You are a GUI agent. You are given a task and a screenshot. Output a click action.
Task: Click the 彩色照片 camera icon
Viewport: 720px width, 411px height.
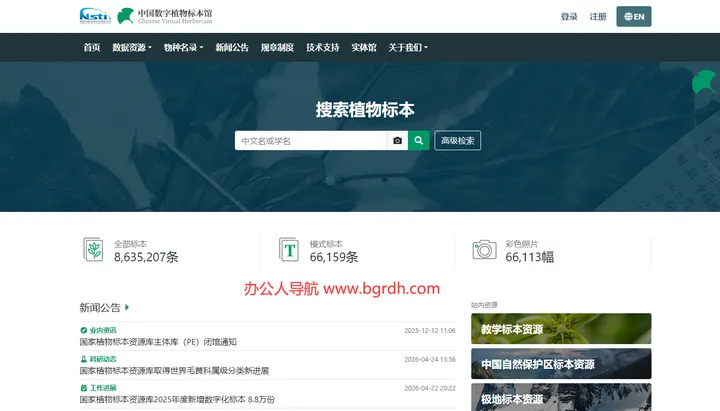click(x=484, y=249)
